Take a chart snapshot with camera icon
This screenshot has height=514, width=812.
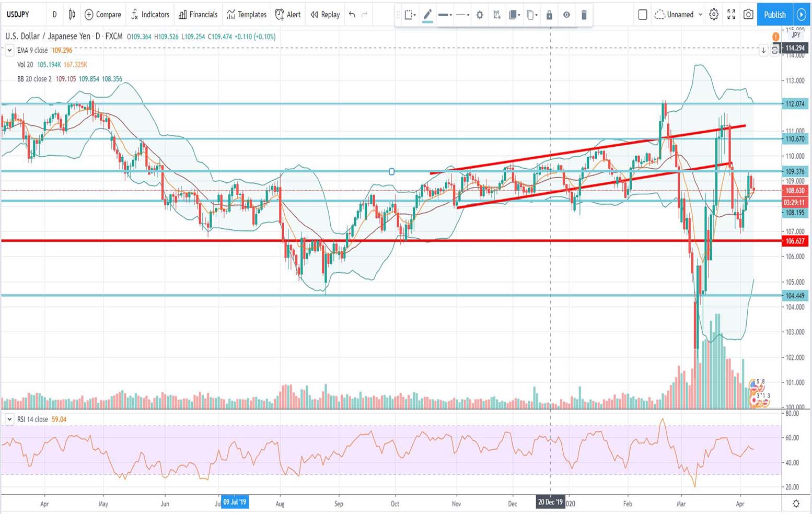point(748,15)
